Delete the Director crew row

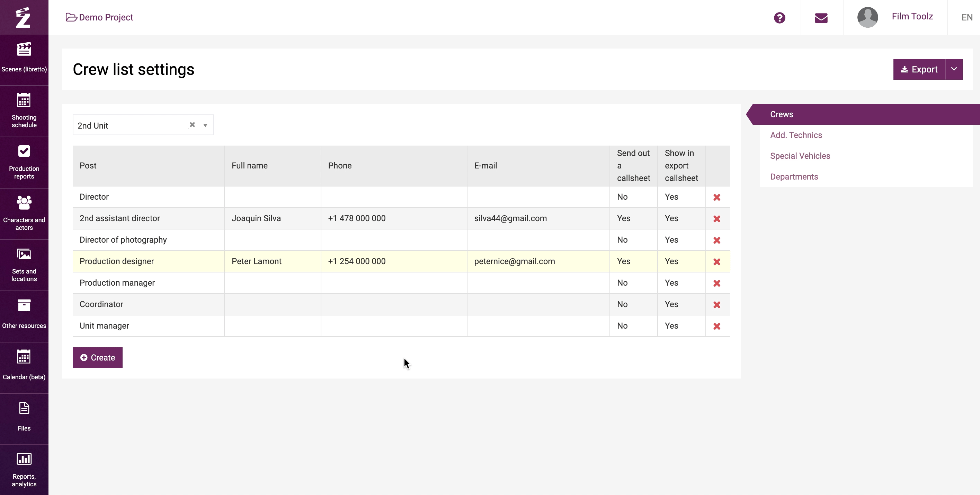click(717, 197)
